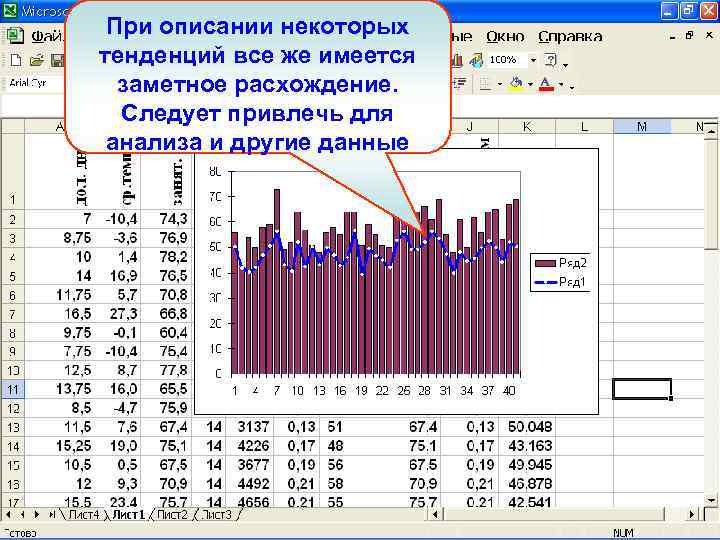The image size is (720, 540).
Task: Click the Select All corner box
Action: coord(12,126)
